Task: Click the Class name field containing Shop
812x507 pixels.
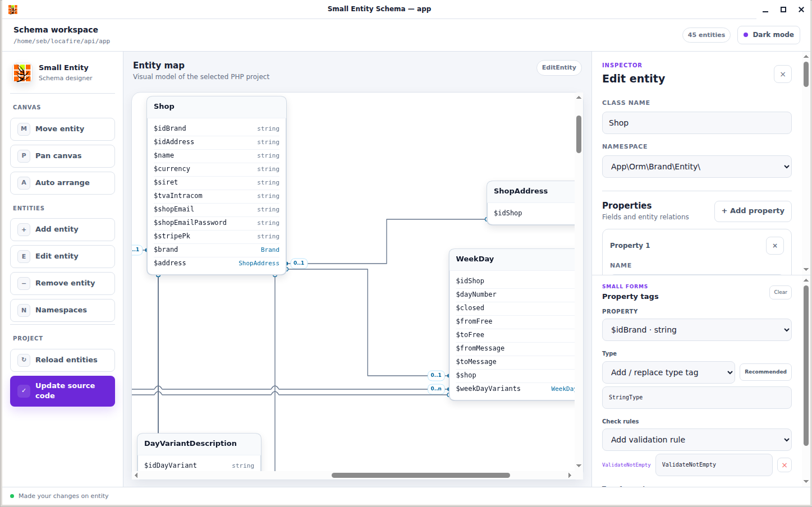Action: (x=697, y=123)
